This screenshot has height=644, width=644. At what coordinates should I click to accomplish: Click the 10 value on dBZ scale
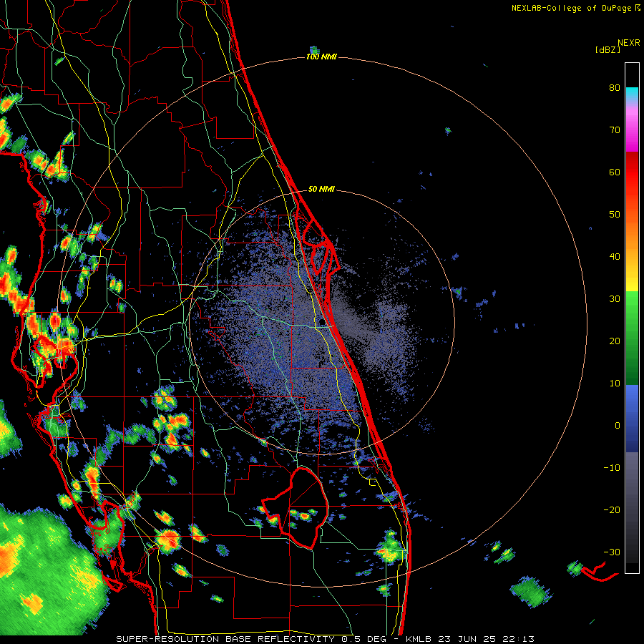pos(615,384)
